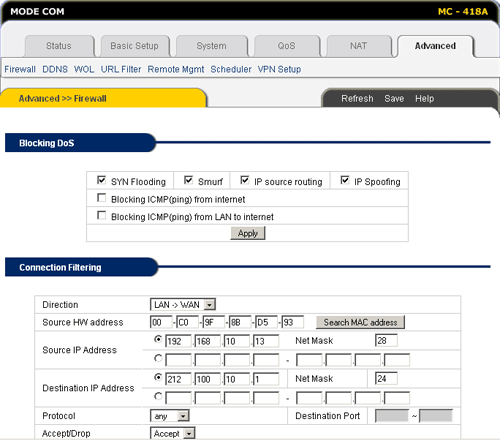The image size is (500, 441).
Task: Open Remote Mgmt settings
Action: point(176,69)
